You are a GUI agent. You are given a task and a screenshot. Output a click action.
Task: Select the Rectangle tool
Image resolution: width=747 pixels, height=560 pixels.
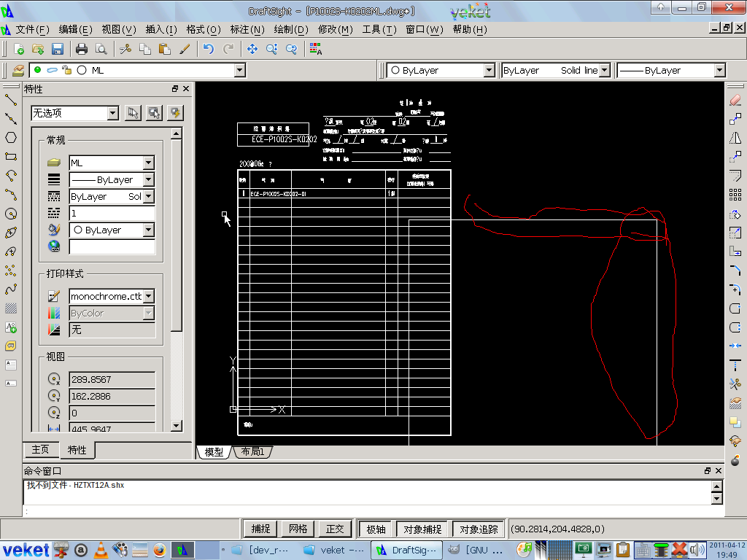11,156
